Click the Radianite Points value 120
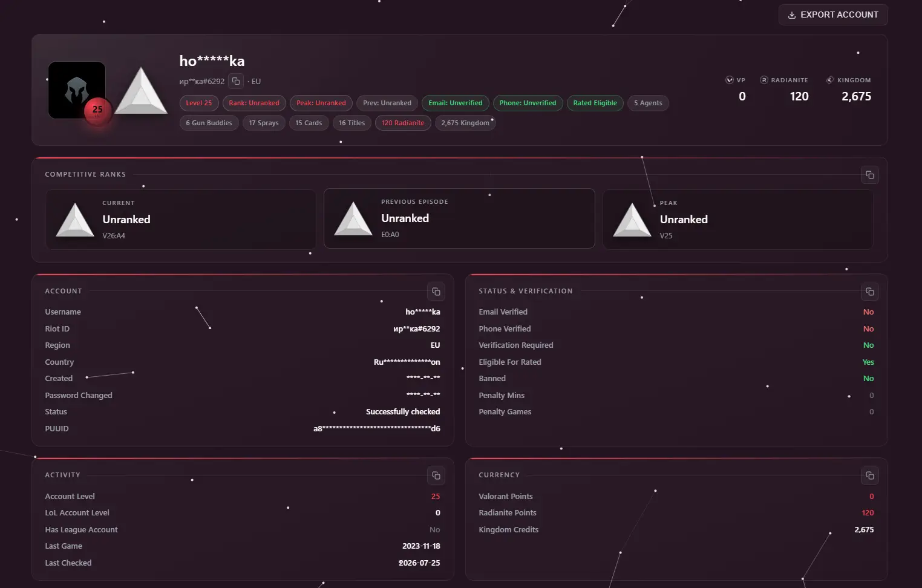Screen dimensions: 922x588 click(868, 513)
